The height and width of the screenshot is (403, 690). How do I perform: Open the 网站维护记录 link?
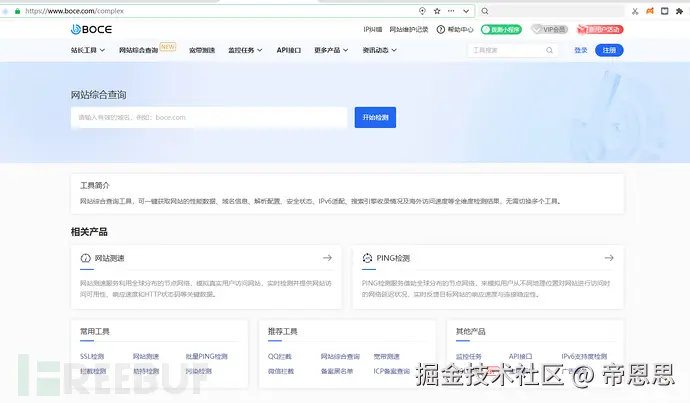click(408, 29)
